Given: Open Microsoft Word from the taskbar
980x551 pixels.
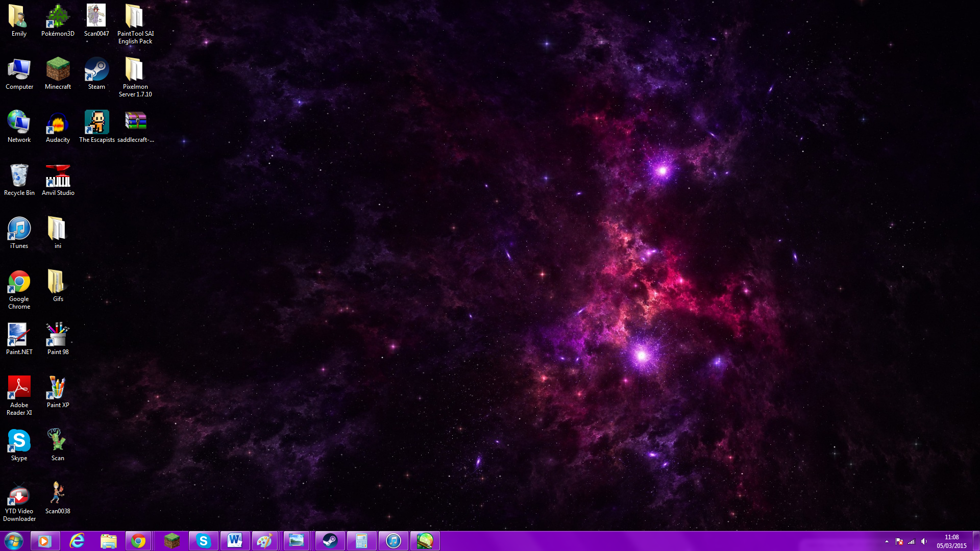Looking at the screenshot, I should tap(235, 541).
